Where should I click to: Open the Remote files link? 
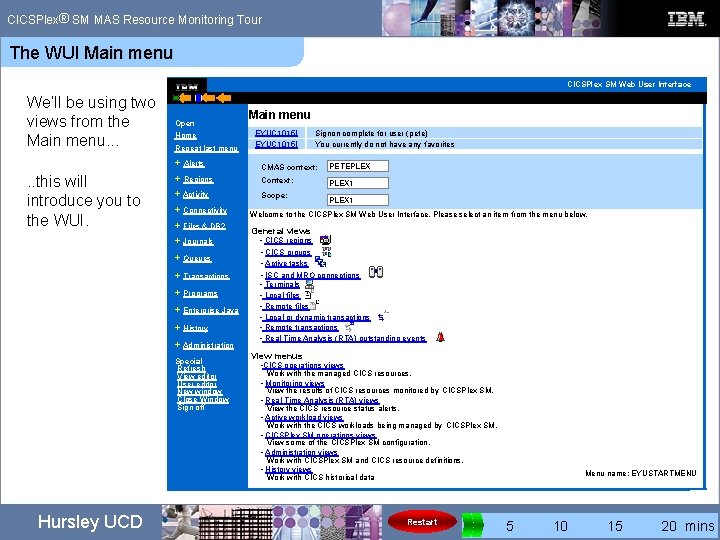coord(287,306)
